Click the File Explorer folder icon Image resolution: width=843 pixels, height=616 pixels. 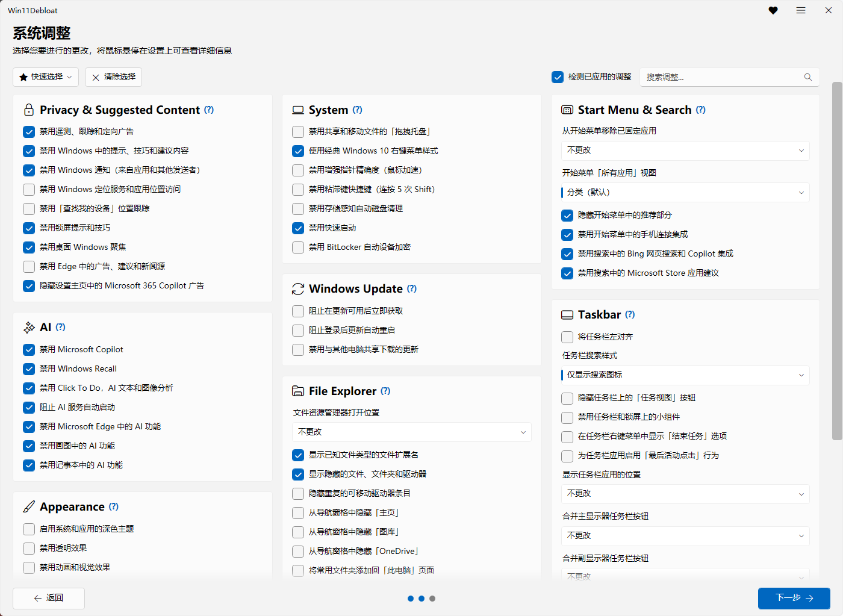tap(298, 391)
